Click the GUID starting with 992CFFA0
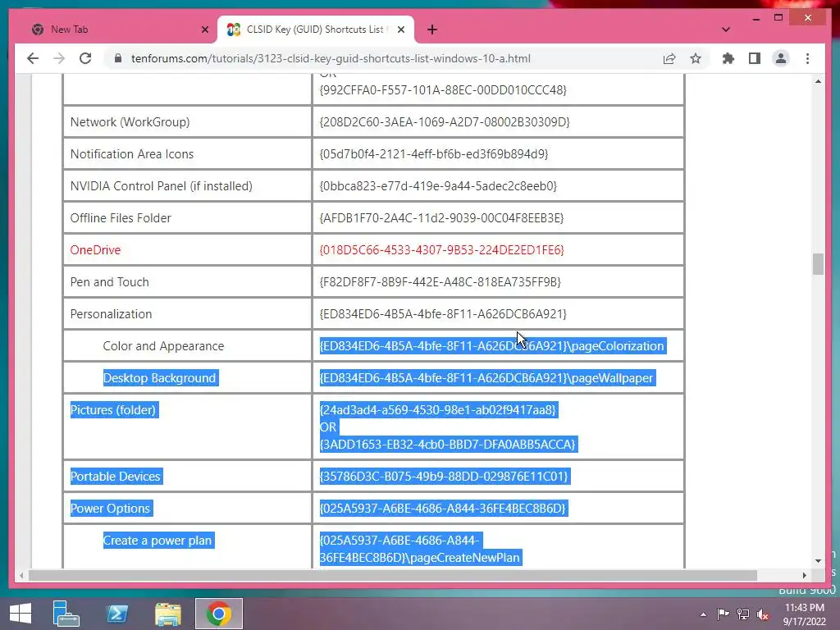840x630 pixels. [442, 90]
